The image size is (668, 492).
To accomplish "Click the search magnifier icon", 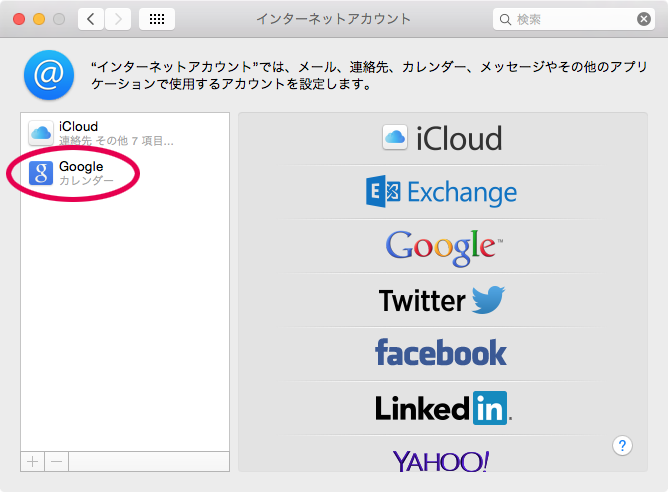I will pyautogui.click(x=505, y=20).
